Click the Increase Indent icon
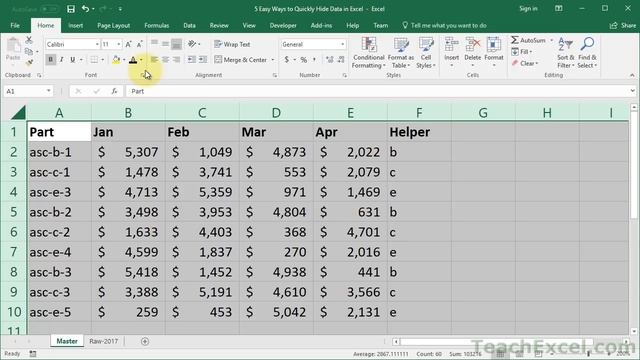The height and width of the screenshot is (360, 640). click(x=203, y=60)
